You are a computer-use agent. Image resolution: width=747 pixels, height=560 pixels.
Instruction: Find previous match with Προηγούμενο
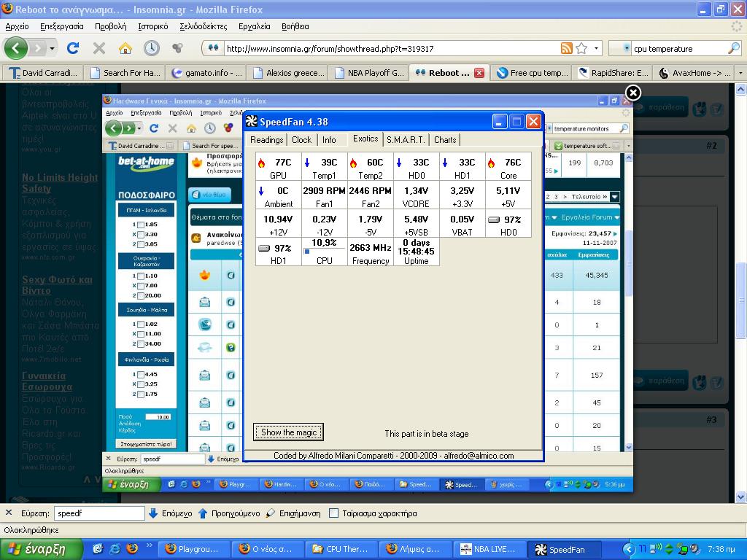229,513
